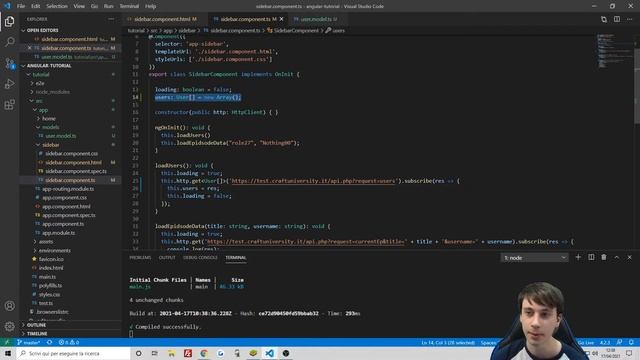640x360 pixels.
Task: Open the Extensions view
Action: pos(10,105)
